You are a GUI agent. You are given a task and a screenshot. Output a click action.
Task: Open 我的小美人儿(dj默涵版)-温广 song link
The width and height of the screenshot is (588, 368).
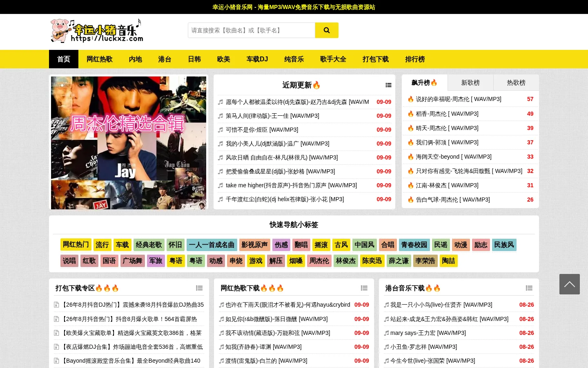[277, 144]
